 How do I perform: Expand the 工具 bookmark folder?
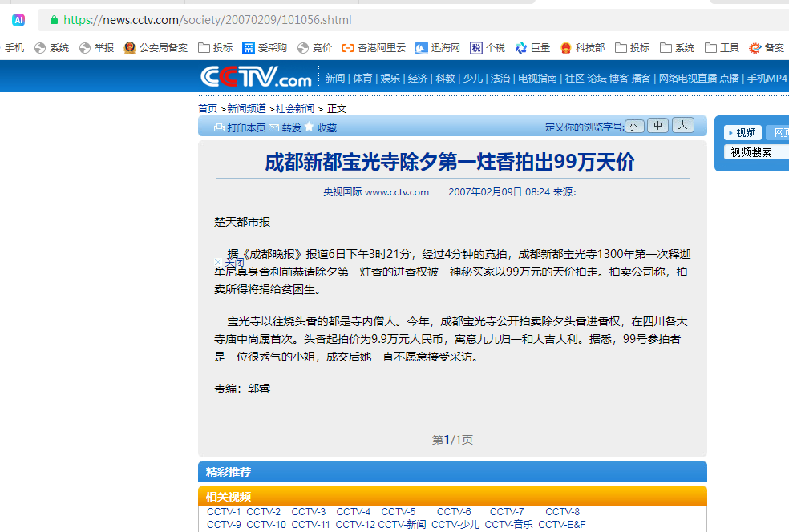coord(722,48)
